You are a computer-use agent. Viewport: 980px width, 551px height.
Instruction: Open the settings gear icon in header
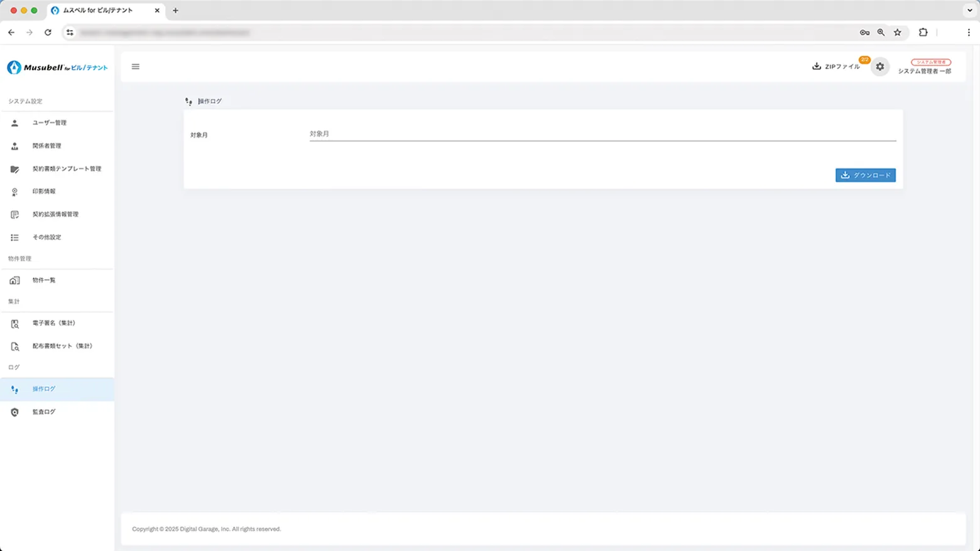(879, 67)
